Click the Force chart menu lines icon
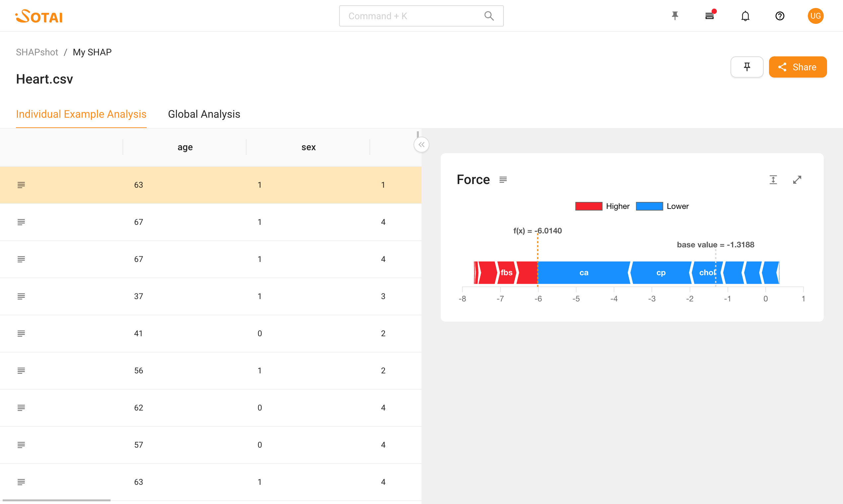Screen dimensions: 843x504 [503, 180]
